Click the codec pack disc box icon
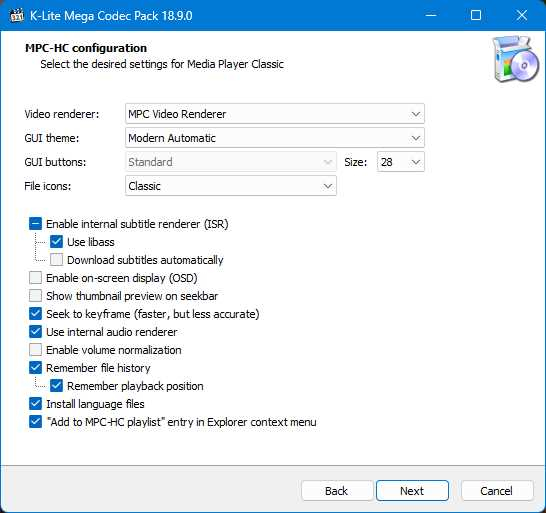 coord(516,59)
